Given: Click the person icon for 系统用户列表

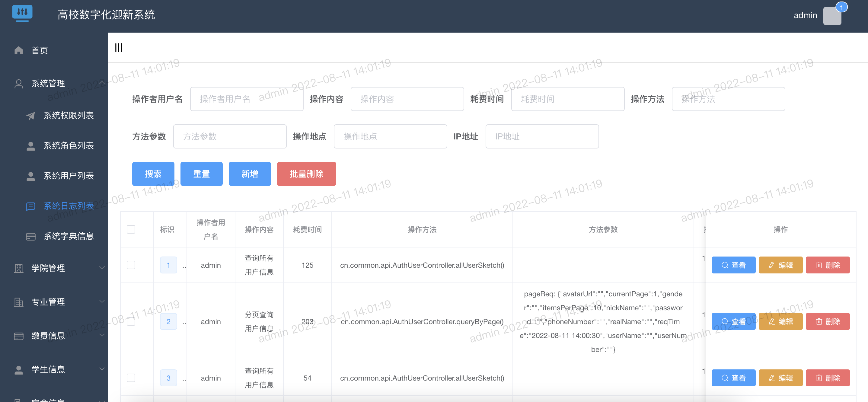Looking at the screenshot, I should point(31,176).
